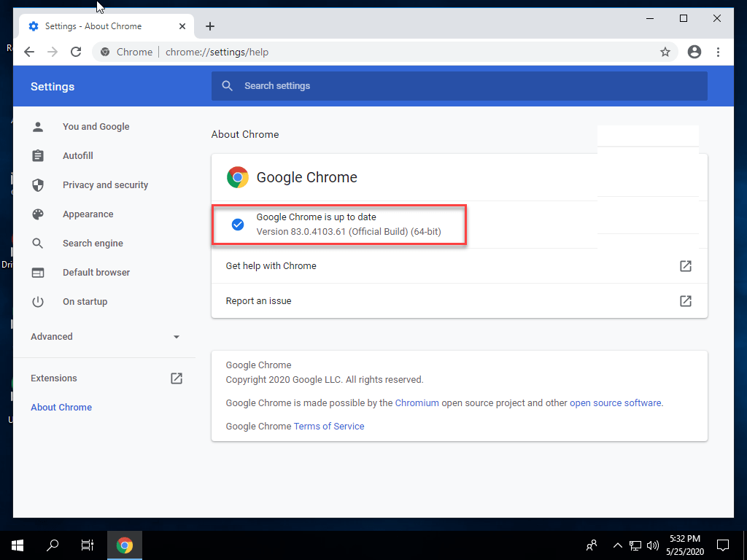Click the Version 83.0.4103.61 text
747x560 pixels.
tap(349, 232)
